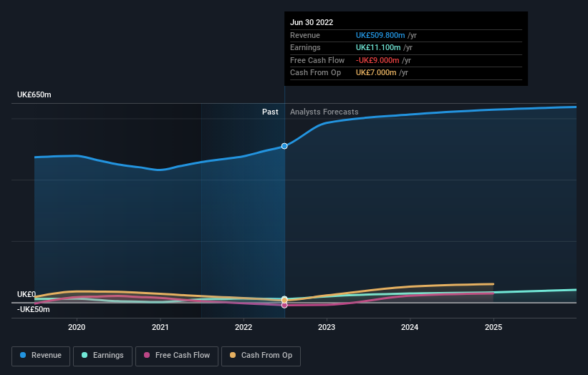Viewport: 588px width, 375px height.
Task: Toggle the Cash From Op legend series
Action: (x=261, y=356)
